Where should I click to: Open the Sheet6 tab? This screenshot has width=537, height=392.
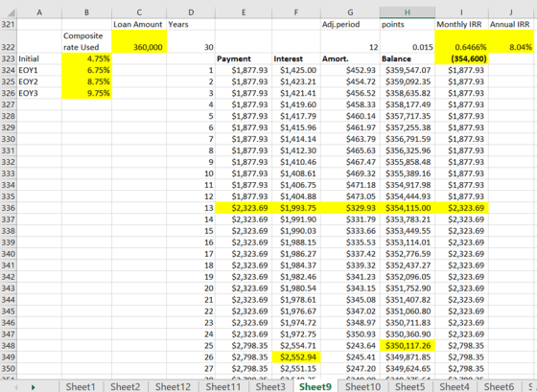499,387
